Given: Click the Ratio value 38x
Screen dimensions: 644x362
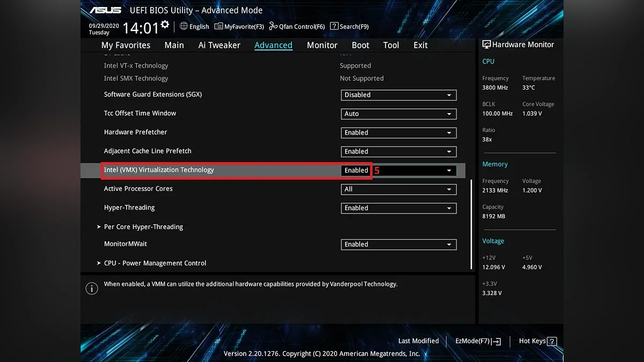Looking at the screenshot, I should tap(487, 139).
